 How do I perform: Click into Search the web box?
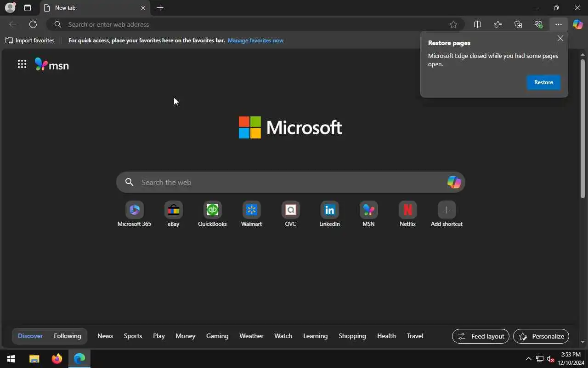(x=290, y=182)
